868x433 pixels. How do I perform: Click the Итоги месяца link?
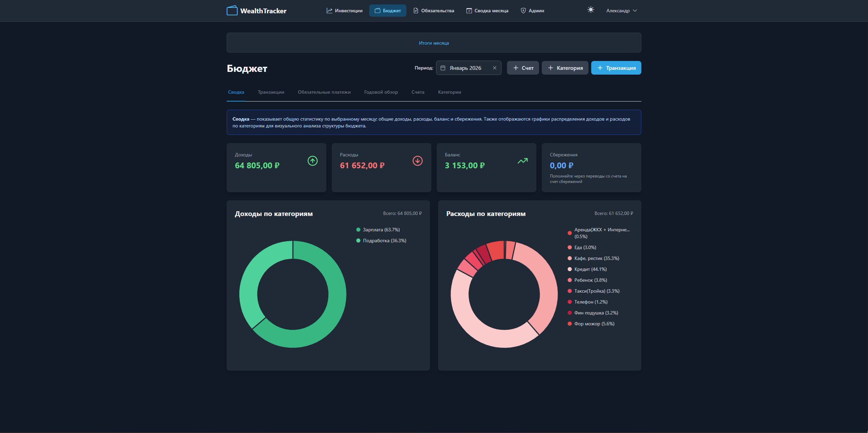pos(434,43)
